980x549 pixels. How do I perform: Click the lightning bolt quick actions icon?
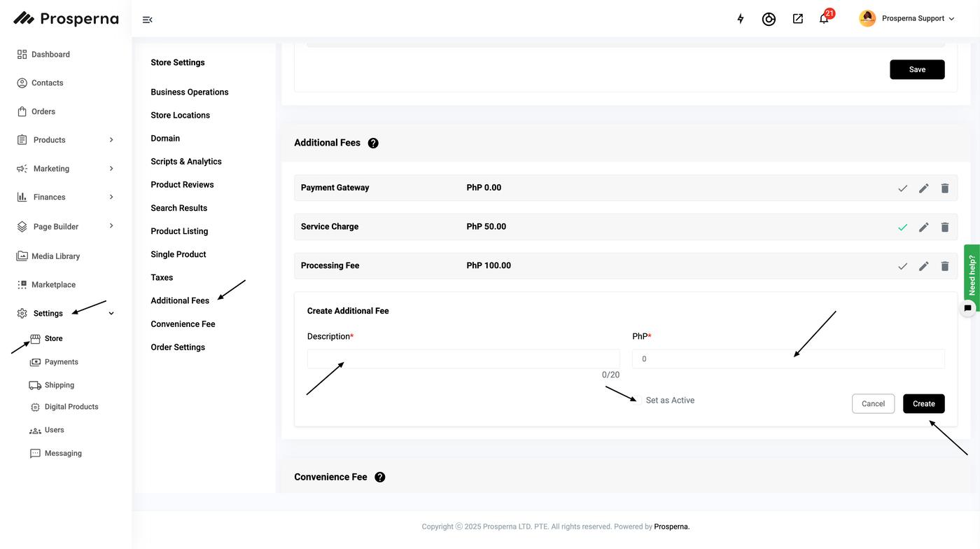tap(741, 19)
